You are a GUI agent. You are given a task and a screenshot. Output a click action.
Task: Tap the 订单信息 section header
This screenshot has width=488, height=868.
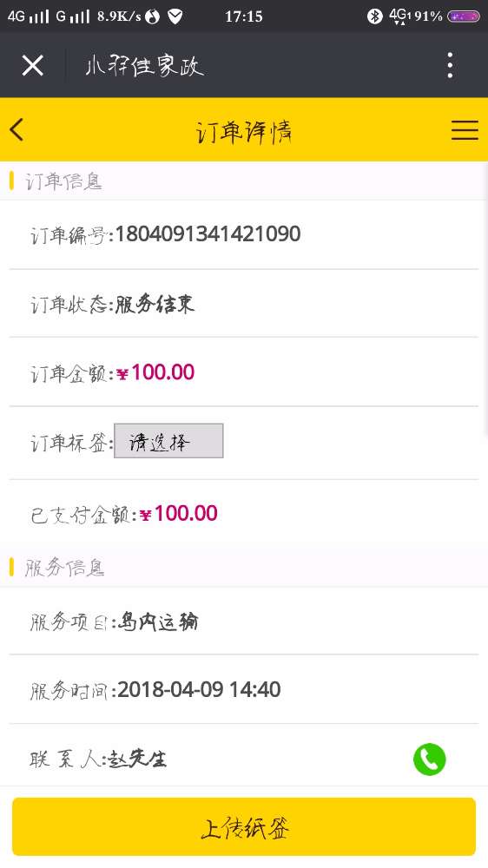tap(244, 181)
